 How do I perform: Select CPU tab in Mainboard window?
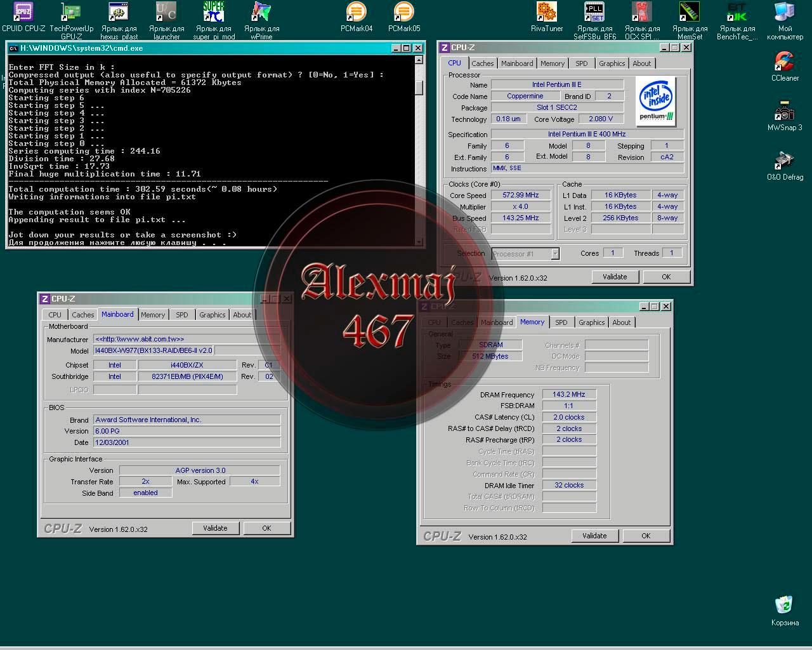(x=55, y=315)
